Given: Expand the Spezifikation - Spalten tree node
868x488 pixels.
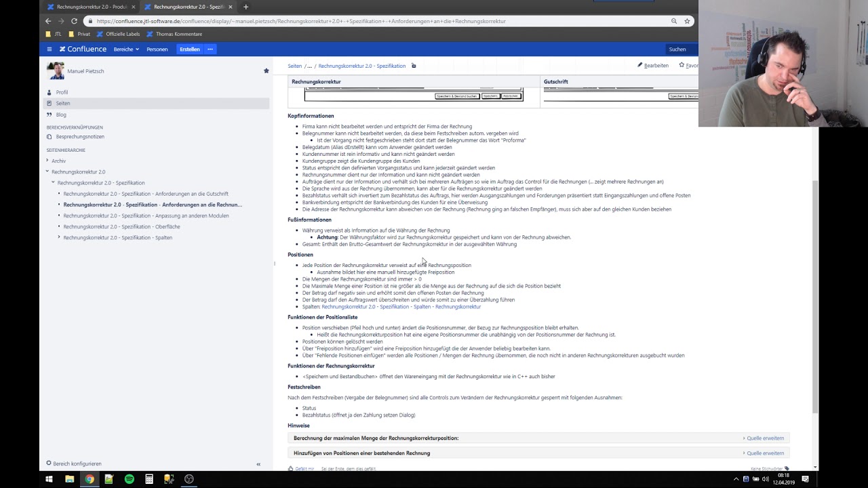Looking at the screenshot, I should point(59,237).
